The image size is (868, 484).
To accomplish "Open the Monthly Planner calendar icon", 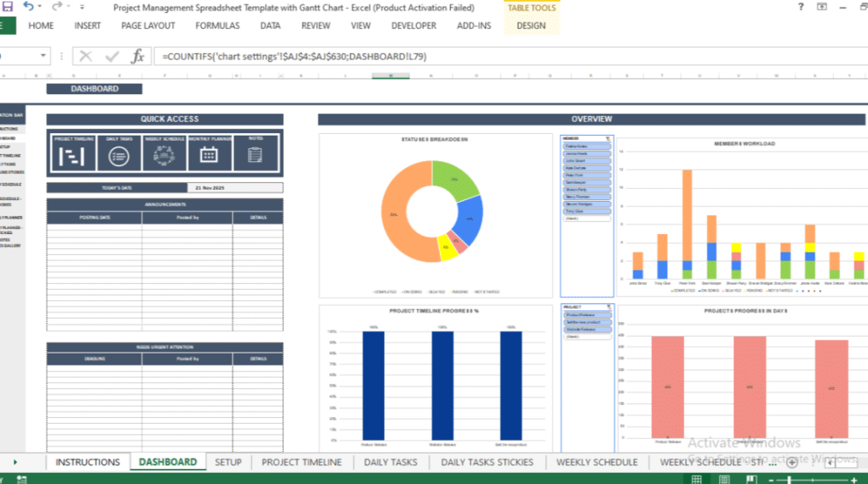I will tap(209, 155).
